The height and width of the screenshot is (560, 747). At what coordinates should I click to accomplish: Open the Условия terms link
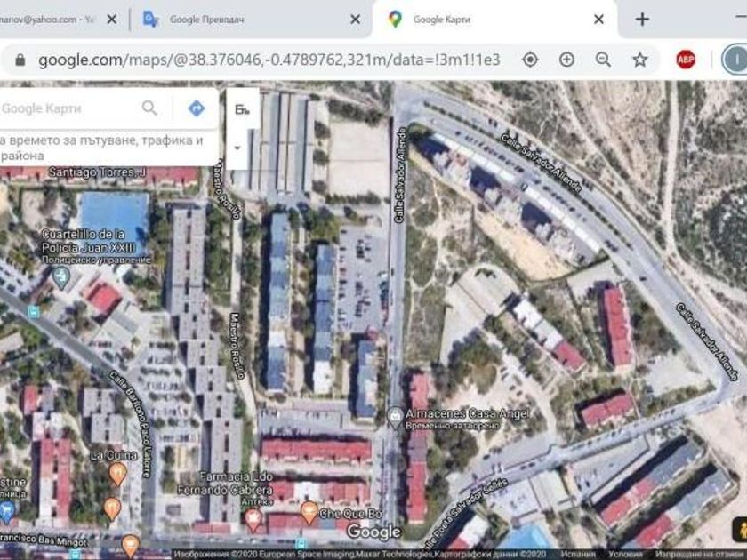[625, 555]
